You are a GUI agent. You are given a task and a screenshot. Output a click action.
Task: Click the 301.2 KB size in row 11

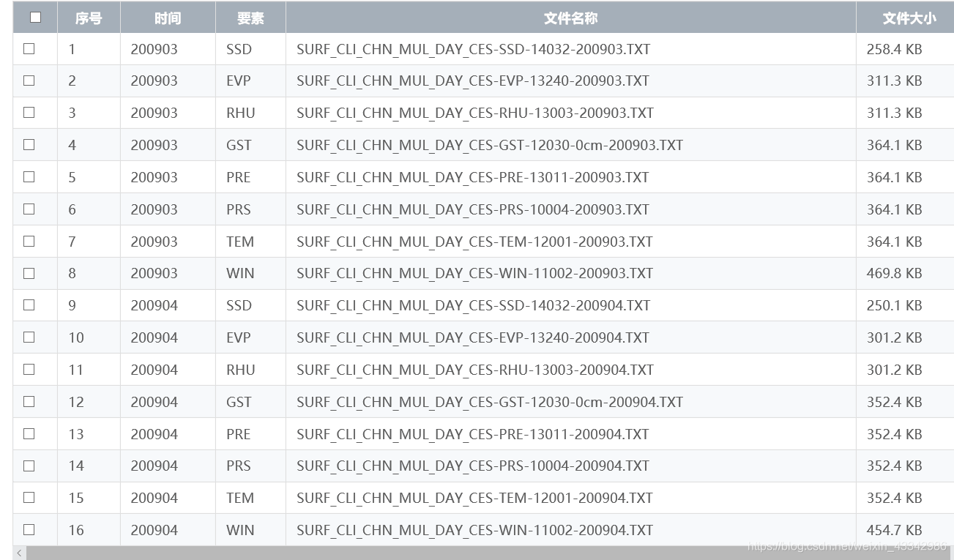[894, 370]
